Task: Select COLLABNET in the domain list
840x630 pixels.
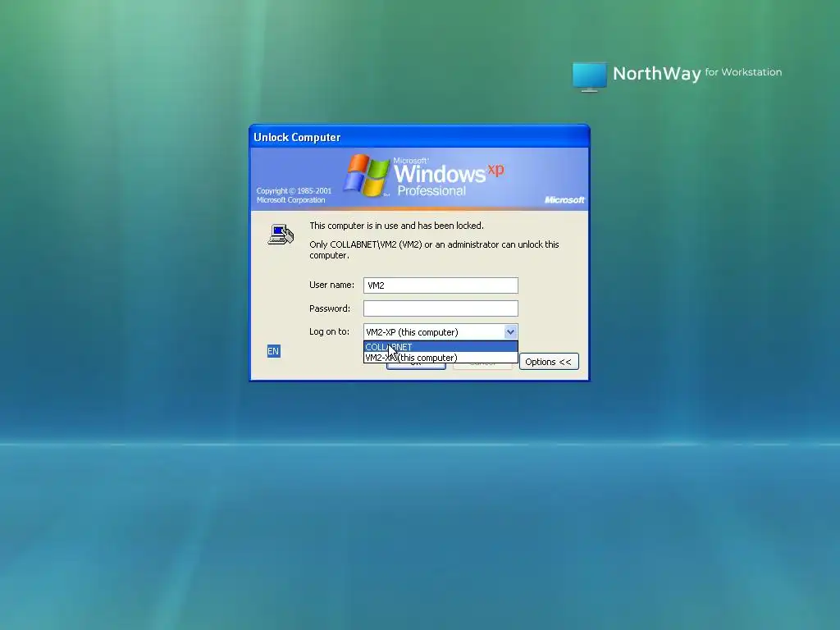Action: [441, 347]
